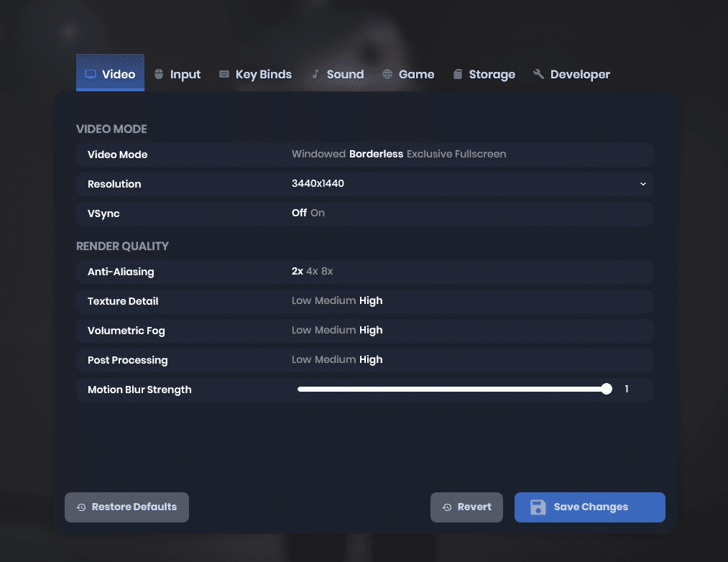This screenshot has width=728, height=562.
Task: Choose Exclusive Fullscreen video mode
Action: (456, 155)
